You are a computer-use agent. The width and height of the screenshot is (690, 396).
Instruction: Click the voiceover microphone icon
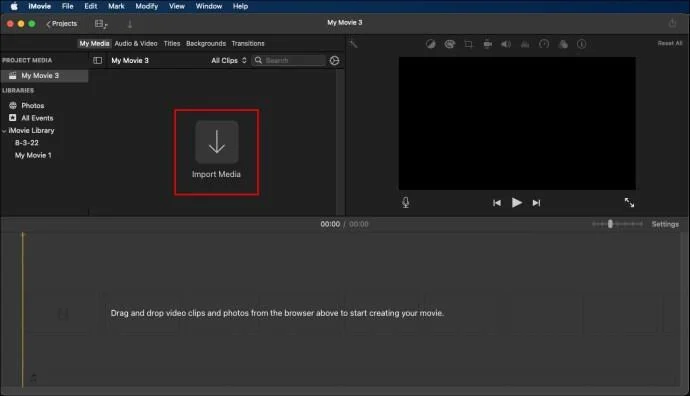coord(406,202)
